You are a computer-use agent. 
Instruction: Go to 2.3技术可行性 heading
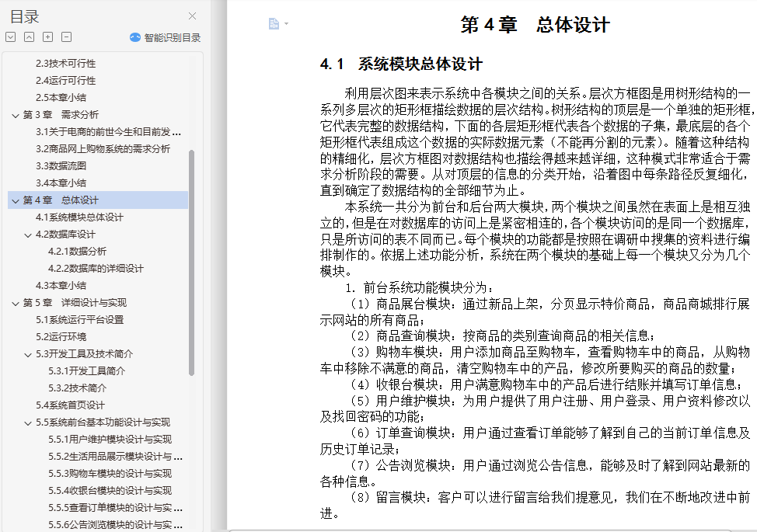click(65, 63)
